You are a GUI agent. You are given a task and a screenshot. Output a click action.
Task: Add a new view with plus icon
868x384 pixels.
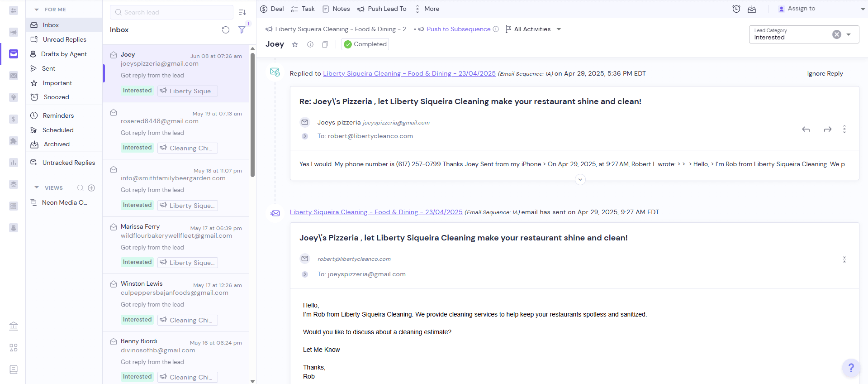(91, 187)
